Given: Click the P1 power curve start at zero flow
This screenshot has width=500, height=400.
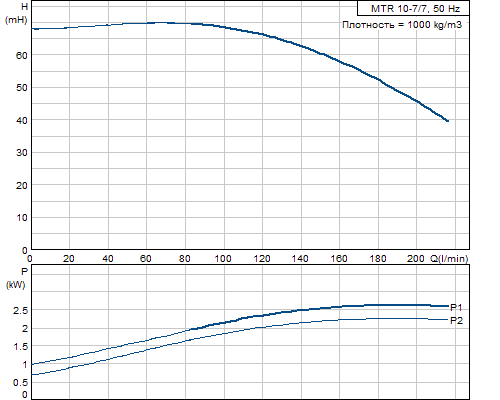Looking at the screenshot, I should point(32,364).
